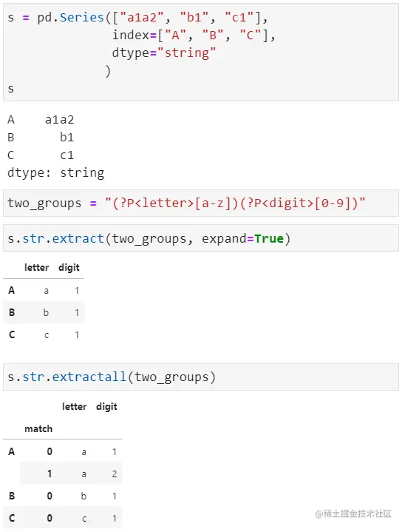Viewport: 405px width, 532px height.
Task: Click the match 1 row with digit 2
Action: point(71,474)
